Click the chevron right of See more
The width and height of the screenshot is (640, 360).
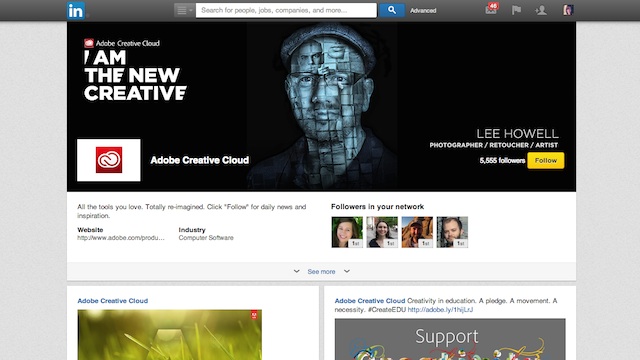(347, 271)
